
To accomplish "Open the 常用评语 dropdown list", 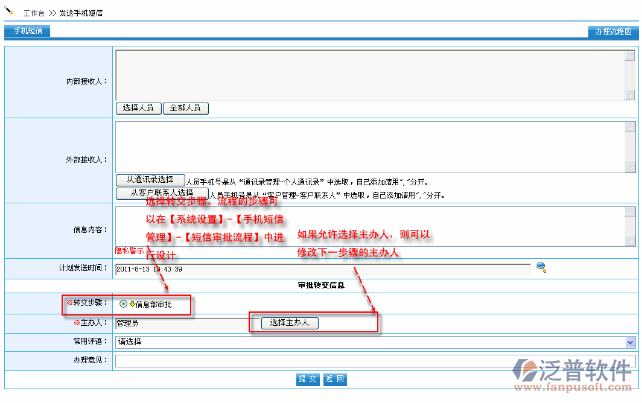I will [x=375, y=341].
